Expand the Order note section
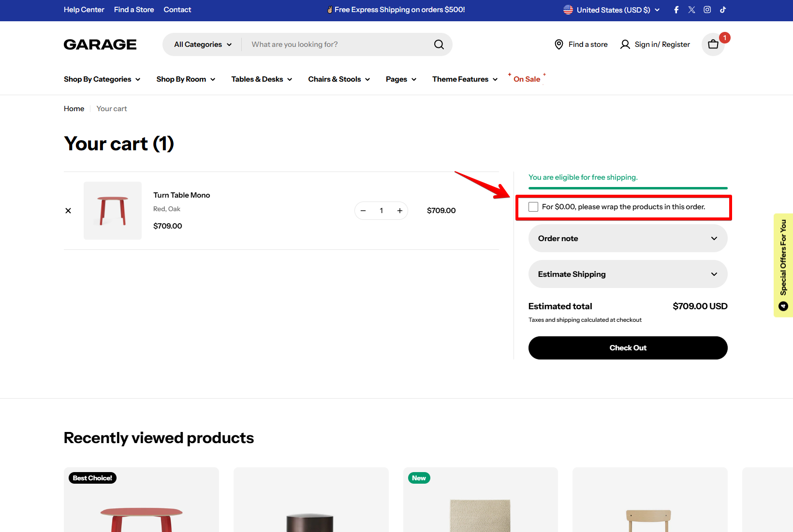 [628, 238]
